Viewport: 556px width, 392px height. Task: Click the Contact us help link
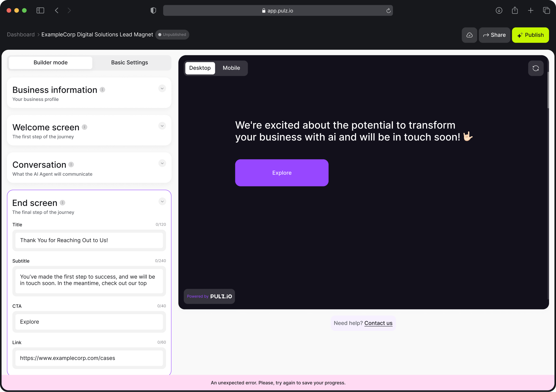[379, 323]
